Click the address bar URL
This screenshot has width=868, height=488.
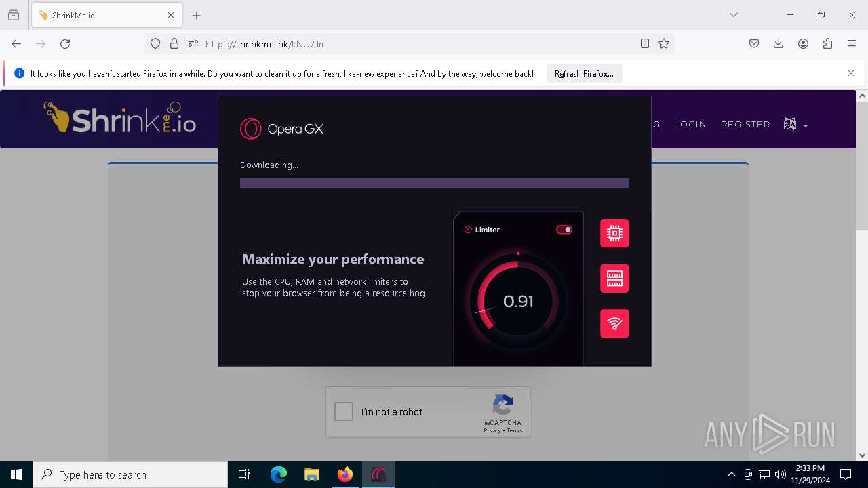265,44
